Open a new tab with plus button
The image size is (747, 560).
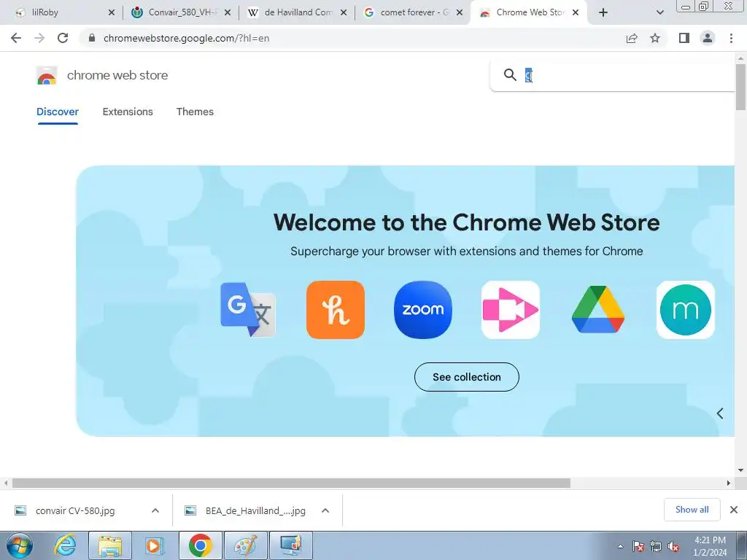pyautogui.click(x=603, y=12)
